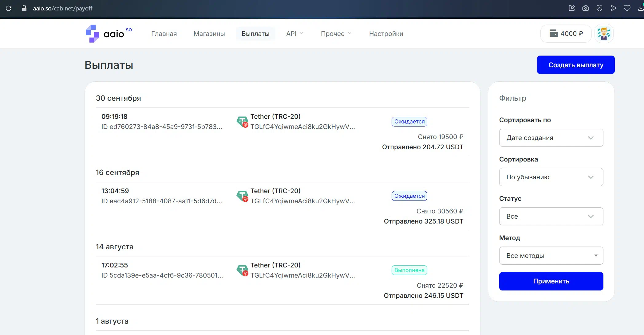This screenshot has width=644, height=335.
Task: Open the user avatar profile menu
Action: coord(604,34)
